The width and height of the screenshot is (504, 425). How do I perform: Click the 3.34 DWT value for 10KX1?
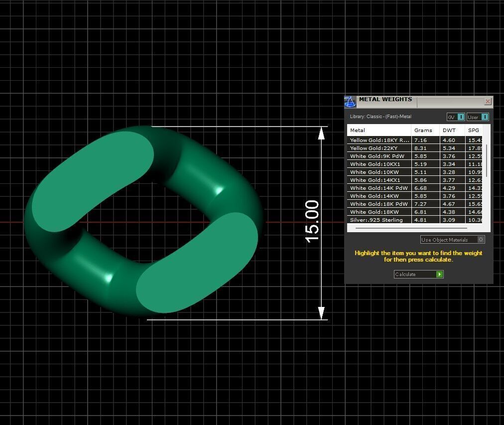[449, 164]
